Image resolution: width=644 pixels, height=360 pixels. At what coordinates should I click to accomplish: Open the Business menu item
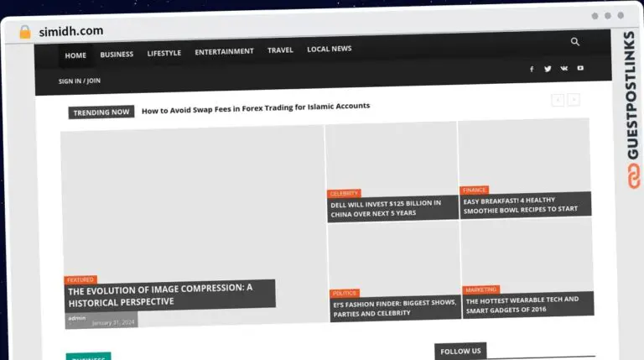[117, 55]
